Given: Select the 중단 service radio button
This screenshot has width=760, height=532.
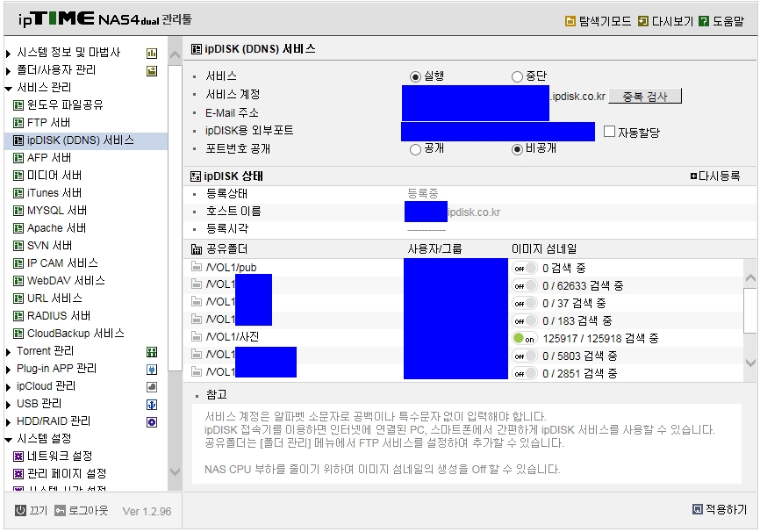Looking at the screenshot, I should (x=517, y=76).
